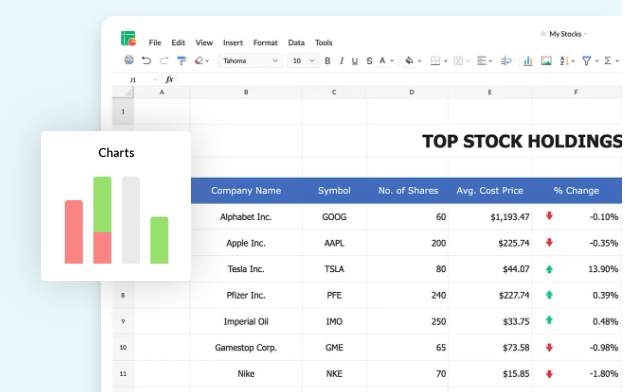Viewport: 625px width, 392px height.
Task: Open the Edit menu
Action: click(178, 43)
